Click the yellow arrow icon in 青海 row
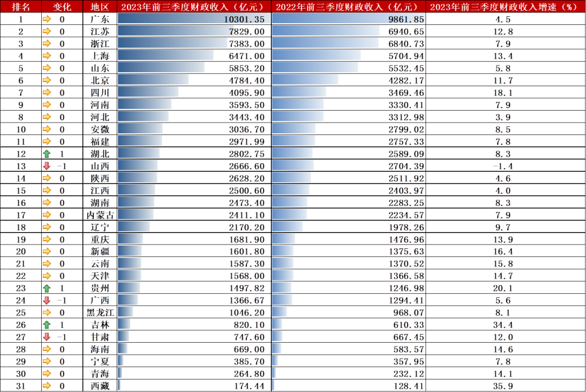The image size is (586, 392). tap(47, 374)
